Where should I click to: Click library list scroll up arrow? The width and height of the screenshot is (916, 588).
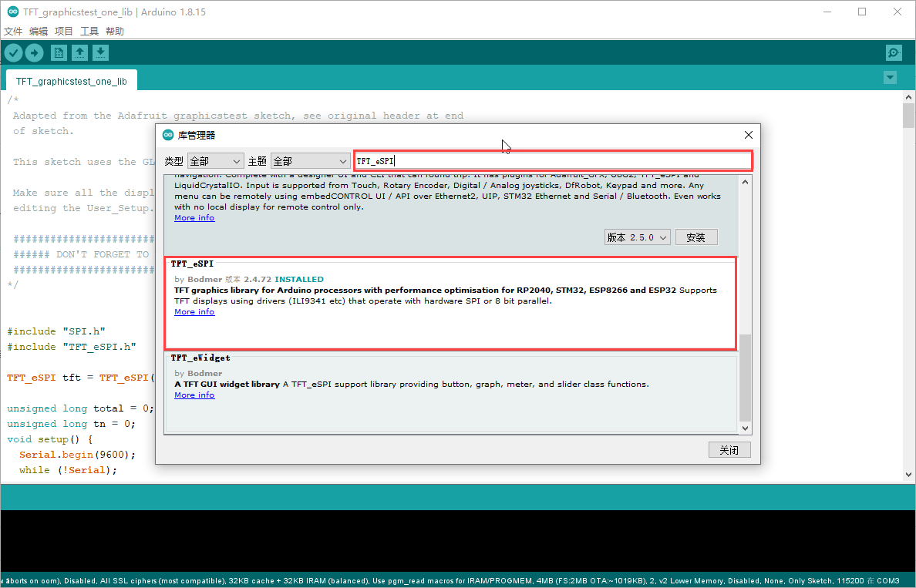point(745,182)
